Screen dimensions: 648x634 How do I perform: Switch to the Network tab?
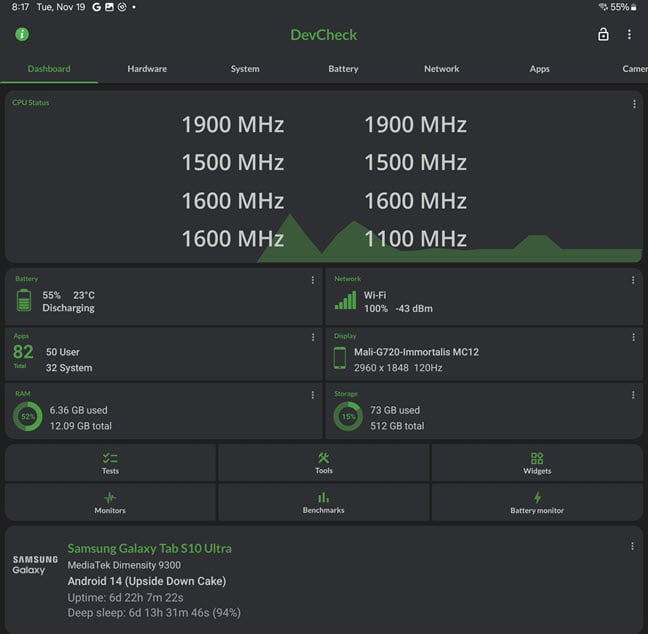click(x=441, y=69)
